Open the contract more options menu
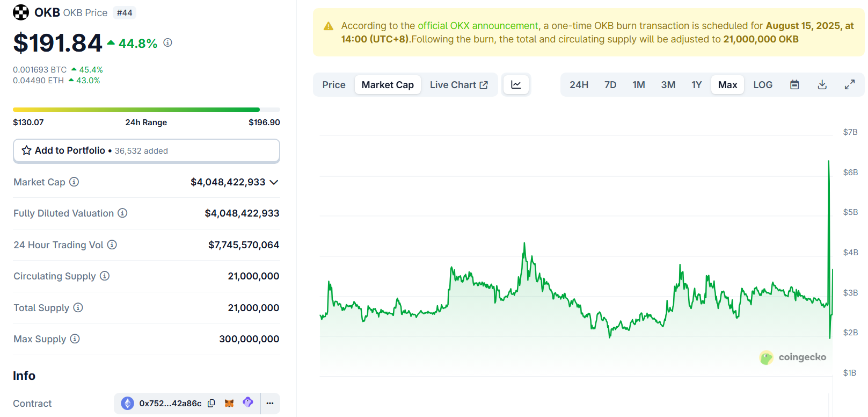 click(270, 404)
